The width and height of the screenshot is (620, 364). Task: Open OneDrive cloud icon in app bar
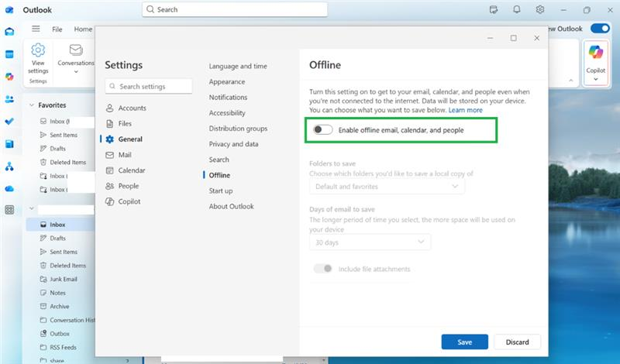pos(9,189)
